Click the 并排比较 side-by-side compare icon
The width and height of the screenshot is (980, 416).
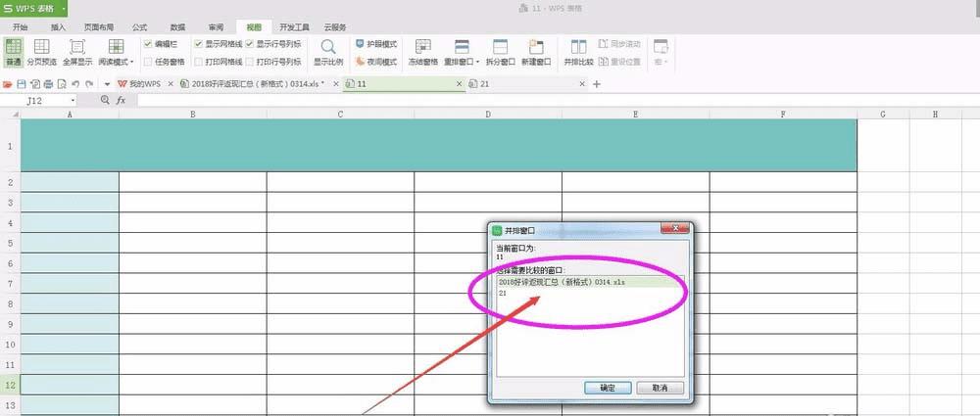(579, 53)
